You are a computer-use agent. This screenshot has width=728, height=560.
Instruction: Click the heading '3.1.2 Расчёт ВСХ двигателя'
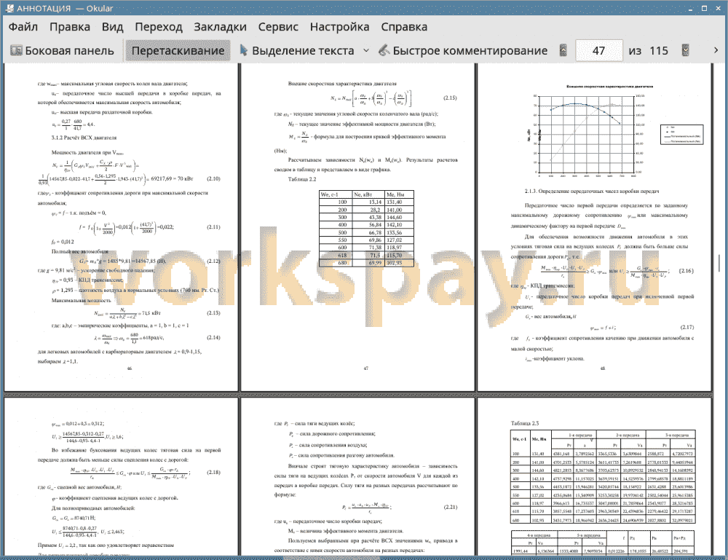(x=84, y=138)
